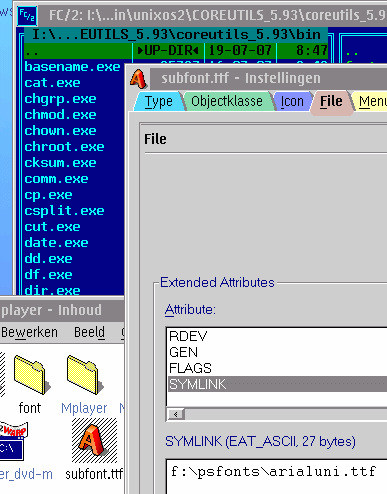This screenshot has height=494, width=387.
Task: Click the FC/2 window title bar icon
Action: (x=27, y=15)
